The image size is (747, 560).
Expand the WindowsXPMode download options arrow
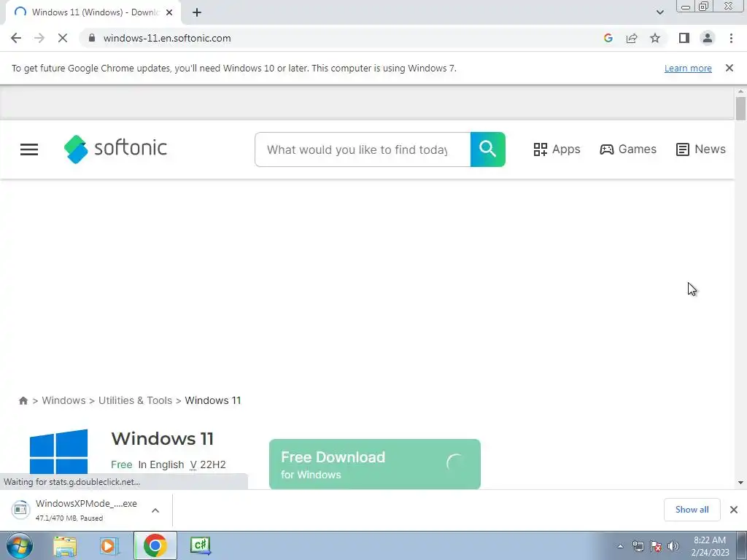pos(155,510)
